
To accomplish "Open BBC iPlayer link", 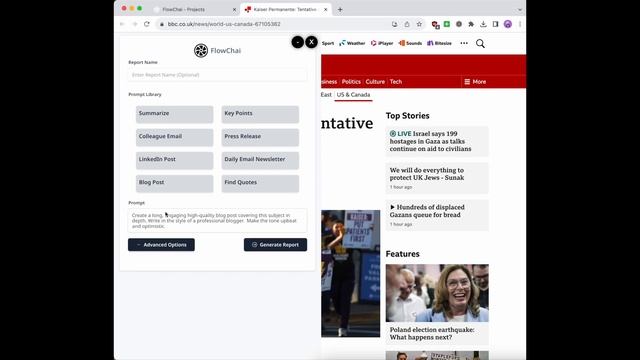I will click(x=382, y=43).
